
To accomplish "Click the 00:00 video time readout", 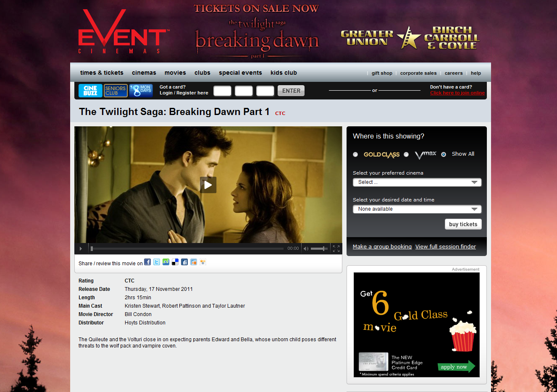I will tap(293, 248).
